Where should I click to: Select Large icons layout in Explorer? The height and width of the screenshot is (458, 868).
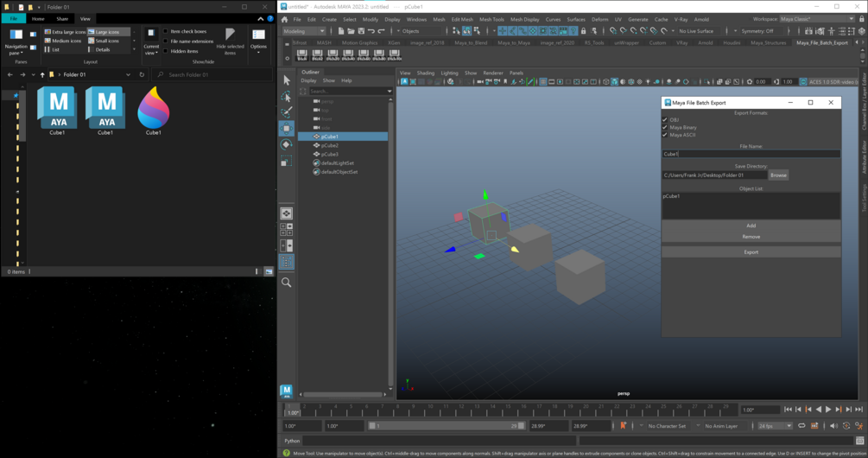click(109, 32)
